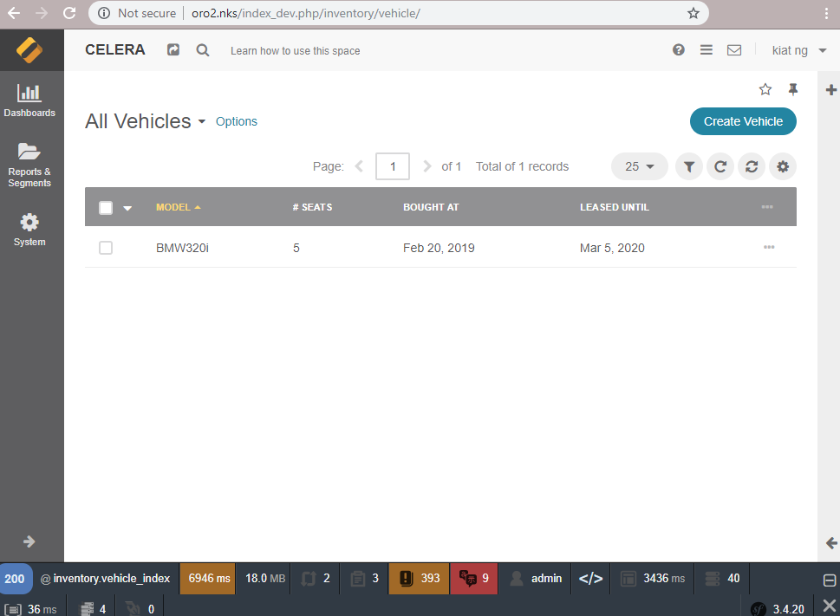Open grid settings gear icon

[x=783, y=166]
